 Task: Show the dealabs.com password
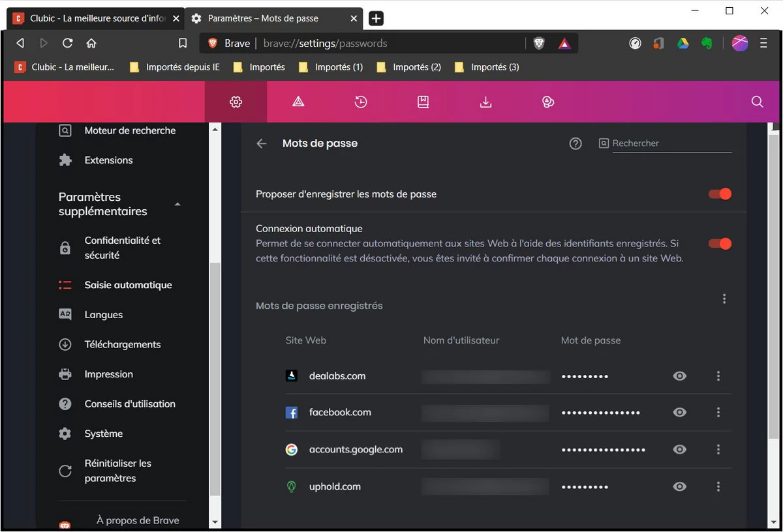pyautogui.click(x=680, y=376)
